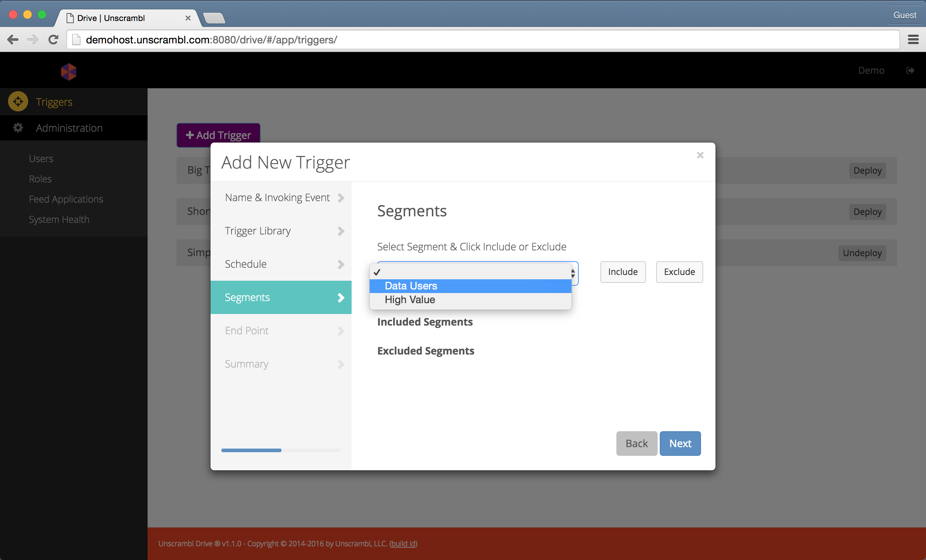Select the blank checked dropdown option

click(x=471, y=272)
